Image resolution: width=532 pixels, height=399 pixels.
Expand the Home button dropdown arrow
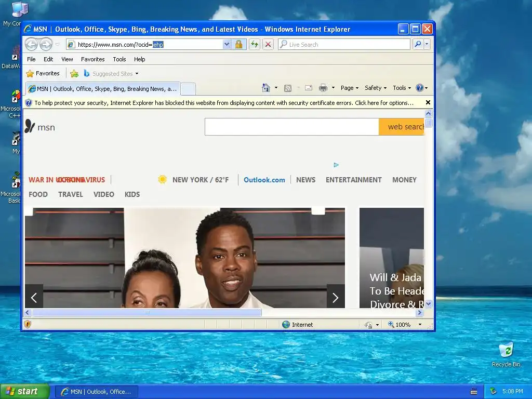(x=276, y=88)
